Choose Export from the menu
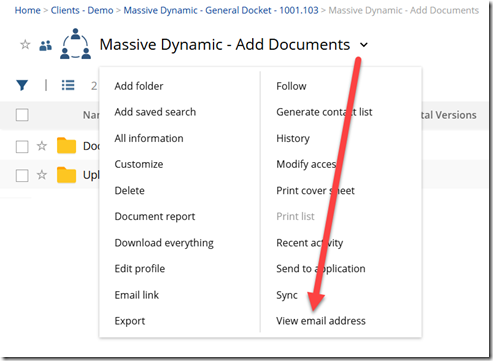This screenshot has width=493, height=361. coord(130,321)
